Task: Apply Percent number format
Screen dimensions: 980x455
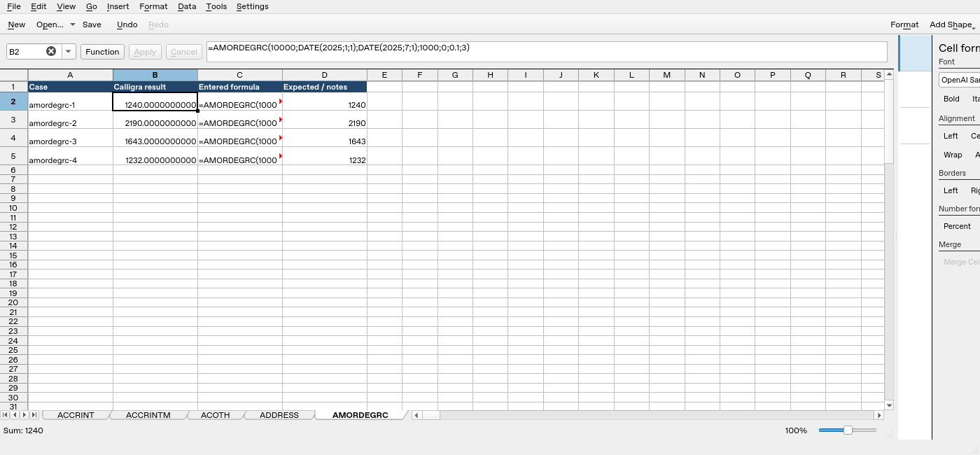Action: pyautogui.click(x=957, y=226)
